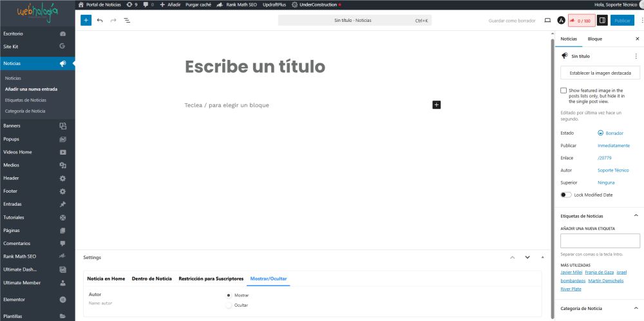Screen dimensions: 644x321
Task: Click the black add block button in the content area
Action: pos(437,104)
